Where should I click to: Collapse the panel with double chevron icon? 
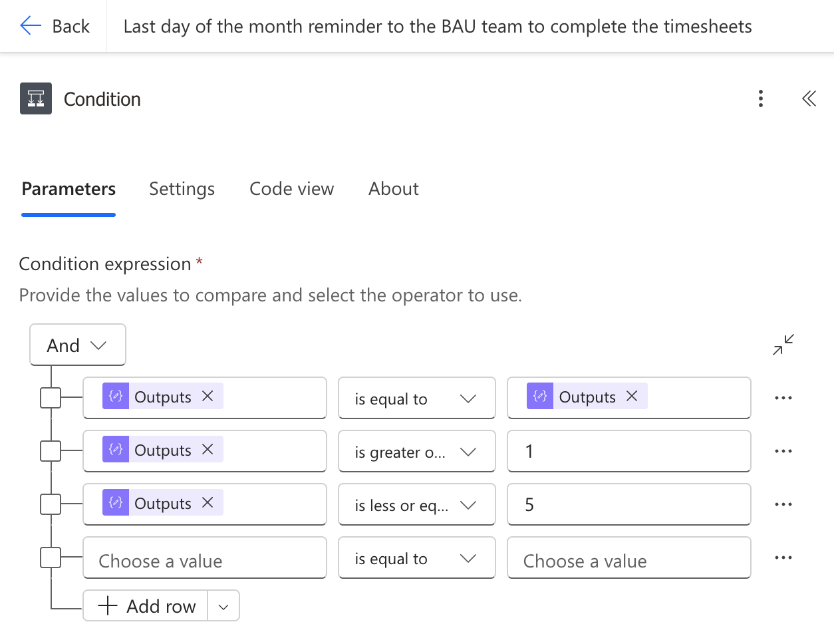(809, 99)
